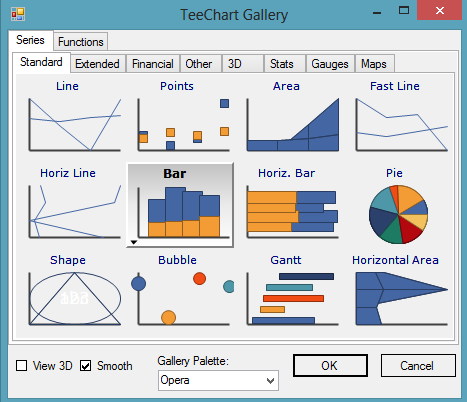
Task: Click the TeeChart Gallery window icon
Action: [x=18, y=14]
